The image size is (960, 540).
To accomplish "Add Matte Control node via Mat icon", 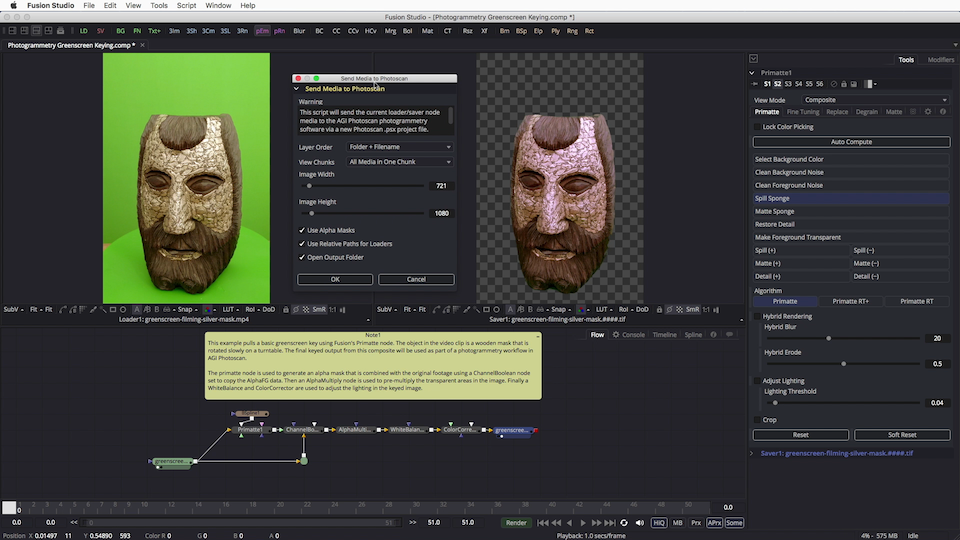I will point(427,31).
